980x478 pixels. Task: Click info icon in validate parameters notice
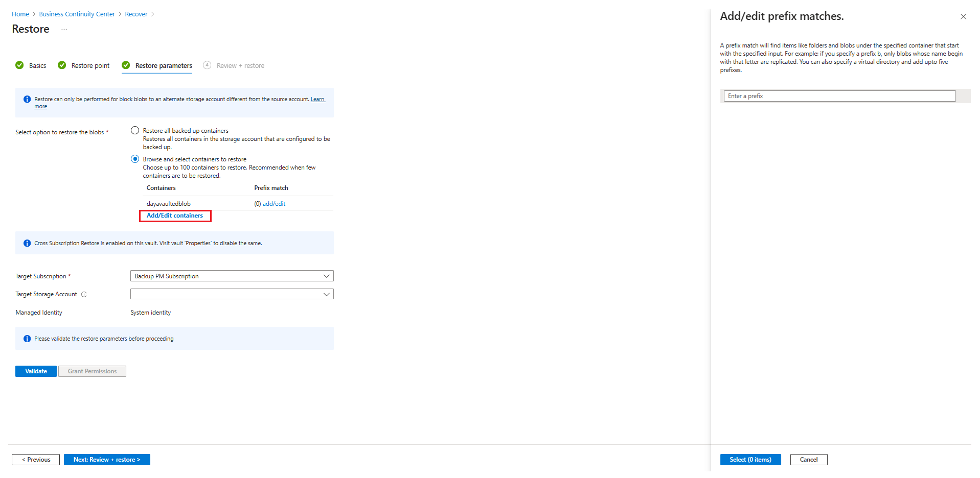[27, 339]
